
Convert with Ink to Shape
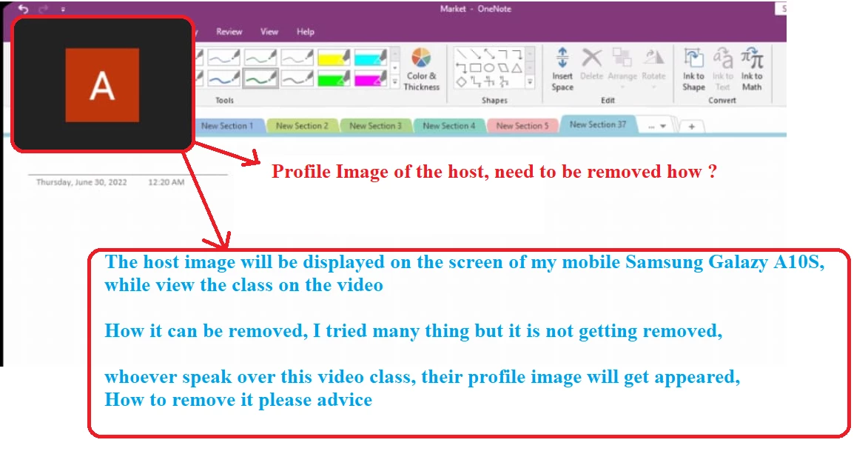click(693, 70)
